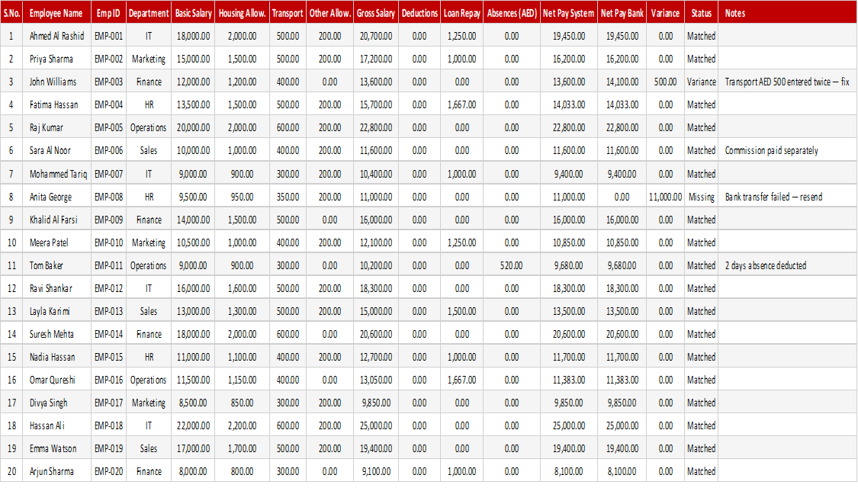Click the 9,100.00 gross salary cell

pyautogui.click(x=375, y=472)
